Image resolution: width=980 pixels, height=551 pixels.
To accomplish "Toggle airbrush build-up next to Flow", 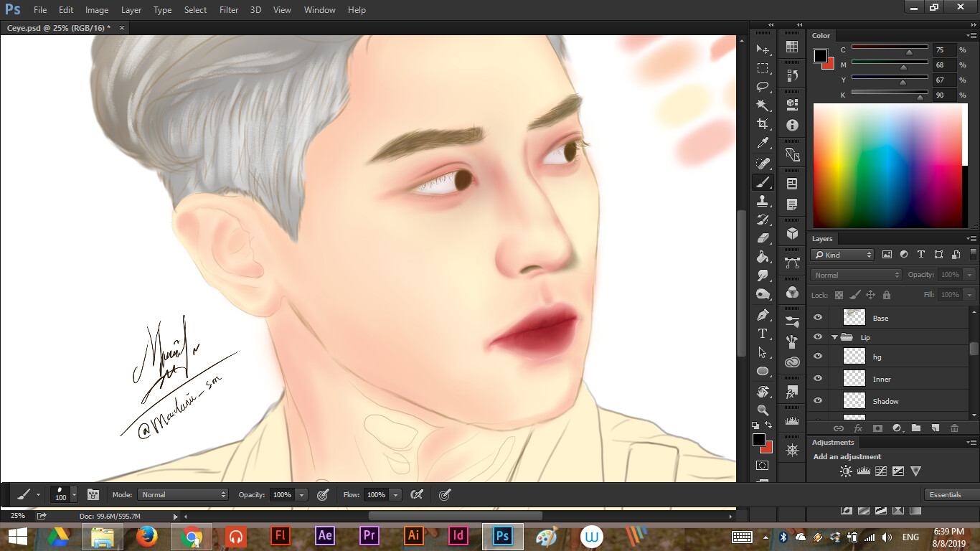I will pyautogui.click(x=417, y=494).
